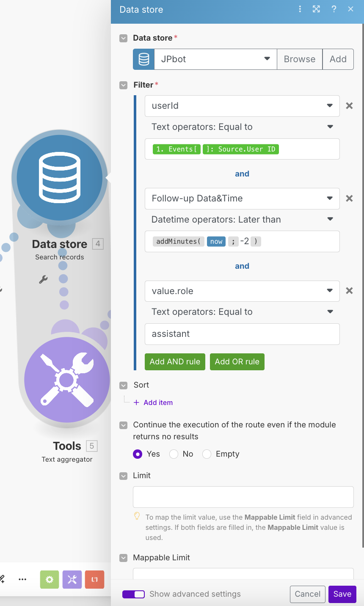Screen dimensions: 364x606
Task: Click the orange brackets favorite icon
Action: tap(94, 579)
